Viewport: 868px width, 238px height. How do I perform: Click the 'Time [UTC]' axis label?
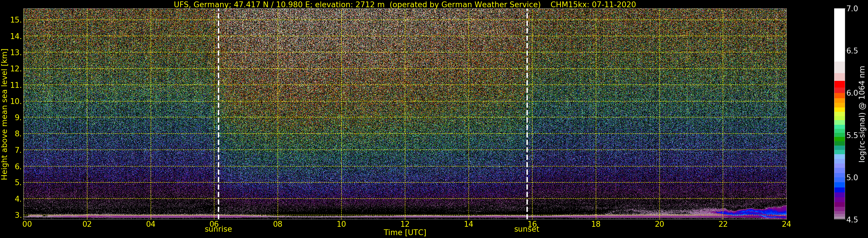405,233
